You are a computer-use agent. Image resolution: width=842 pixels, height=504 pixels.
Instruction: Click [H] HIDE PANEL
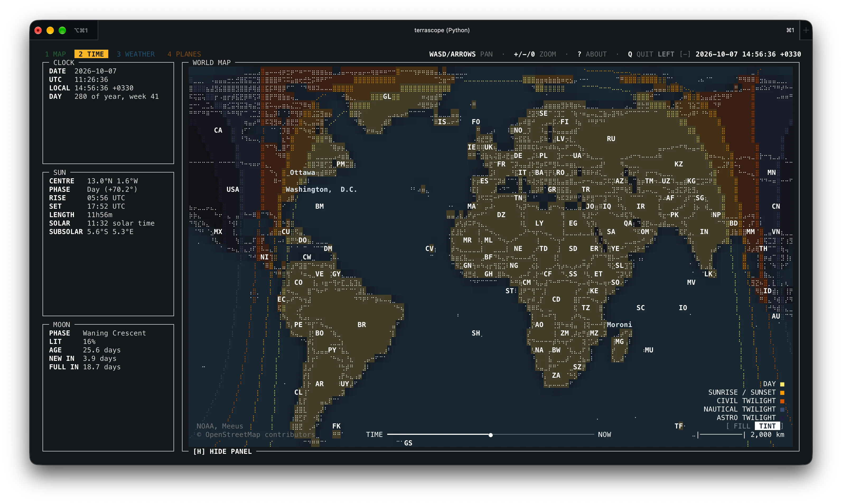point(222,451)
